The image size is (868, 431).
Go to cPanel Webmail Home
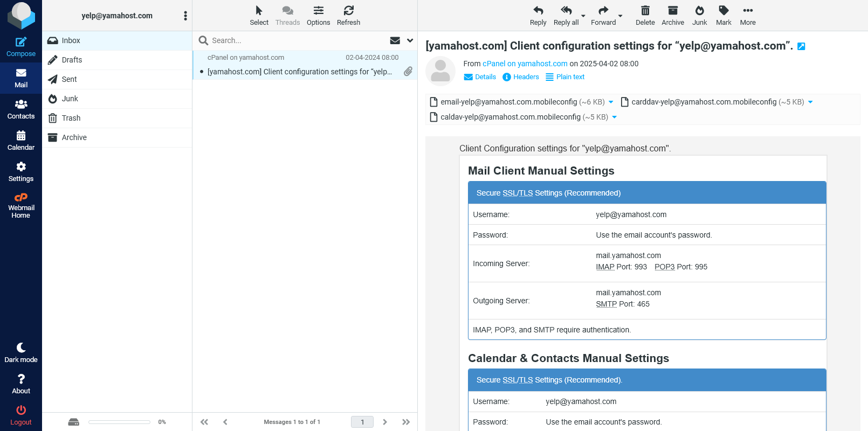pos(21,205)
